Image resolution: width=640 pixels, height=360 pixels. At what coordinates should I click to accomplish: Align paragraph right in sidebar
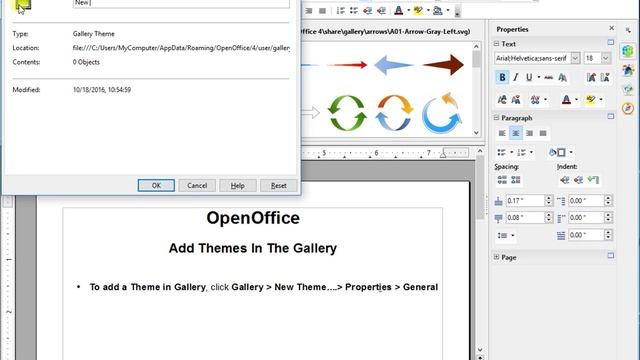coord(529,133)
